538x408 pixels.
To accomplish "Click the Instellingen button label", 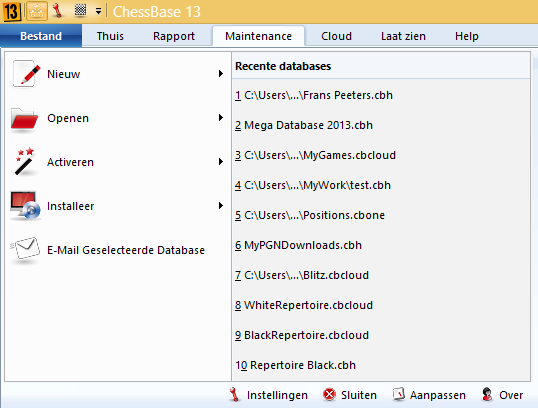I will [277, 395].
